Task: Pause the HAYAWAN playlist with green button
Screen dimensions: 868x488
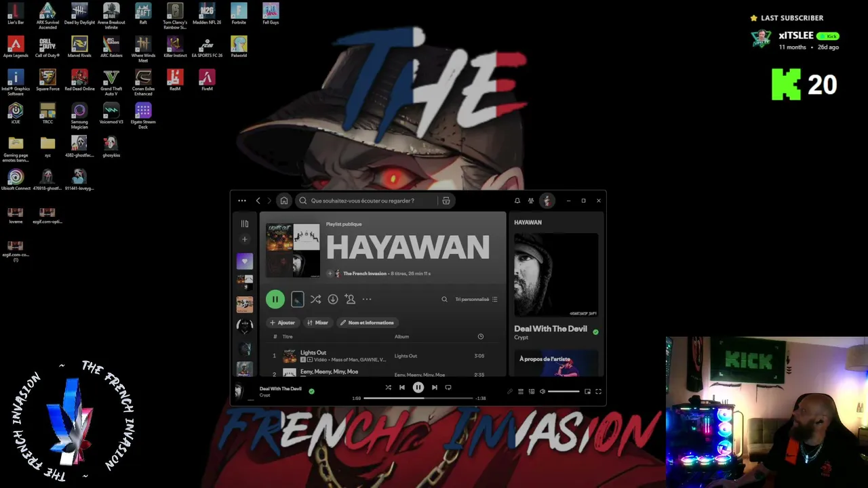Action: click(275, 299)
